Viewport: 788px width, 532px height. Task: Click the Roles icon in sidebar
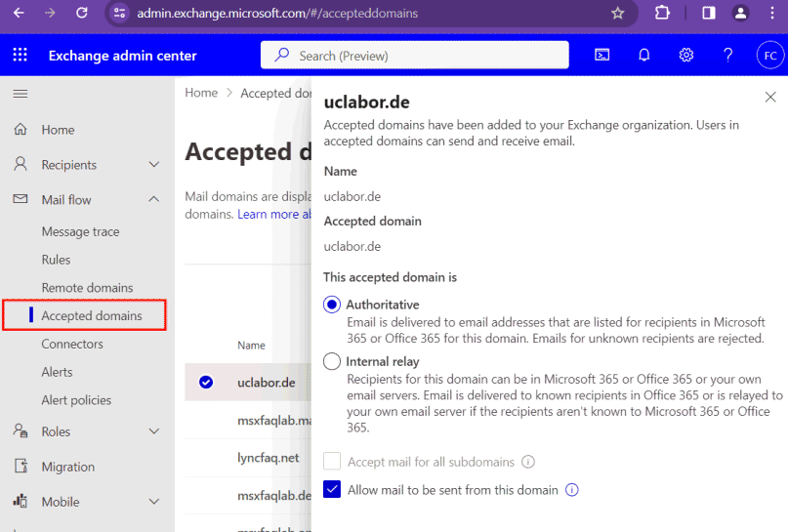(x=21, y=430)
